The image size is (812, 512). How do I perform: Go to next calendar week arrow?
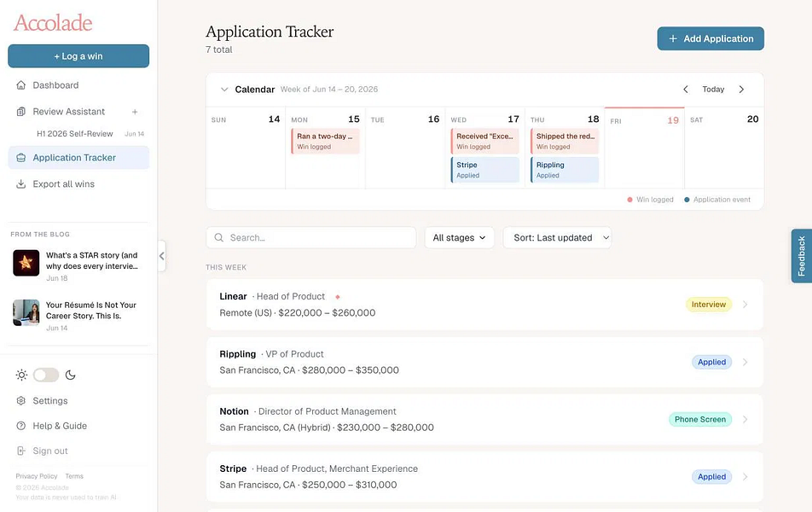[741, 89]
